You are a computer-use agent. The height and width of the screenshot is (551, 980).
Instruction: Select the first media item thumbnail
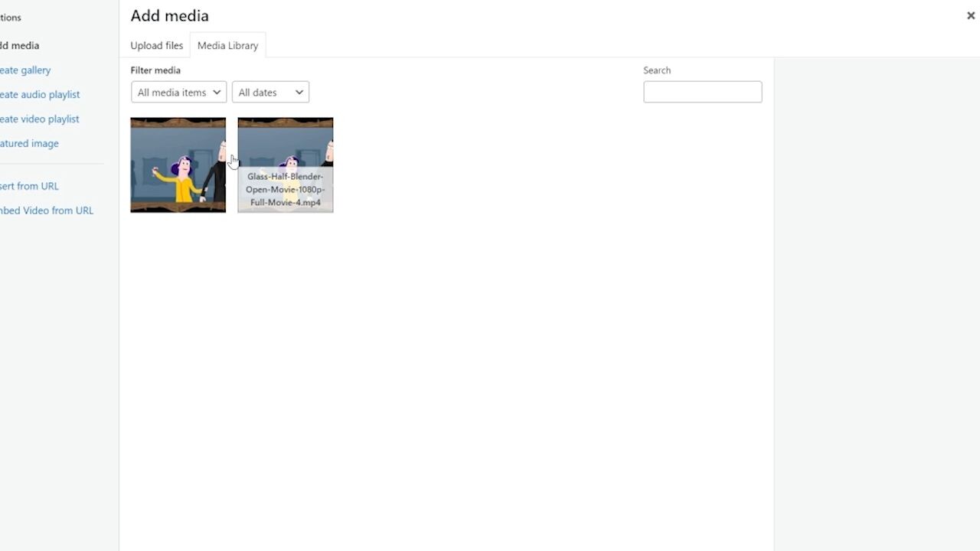178,165
